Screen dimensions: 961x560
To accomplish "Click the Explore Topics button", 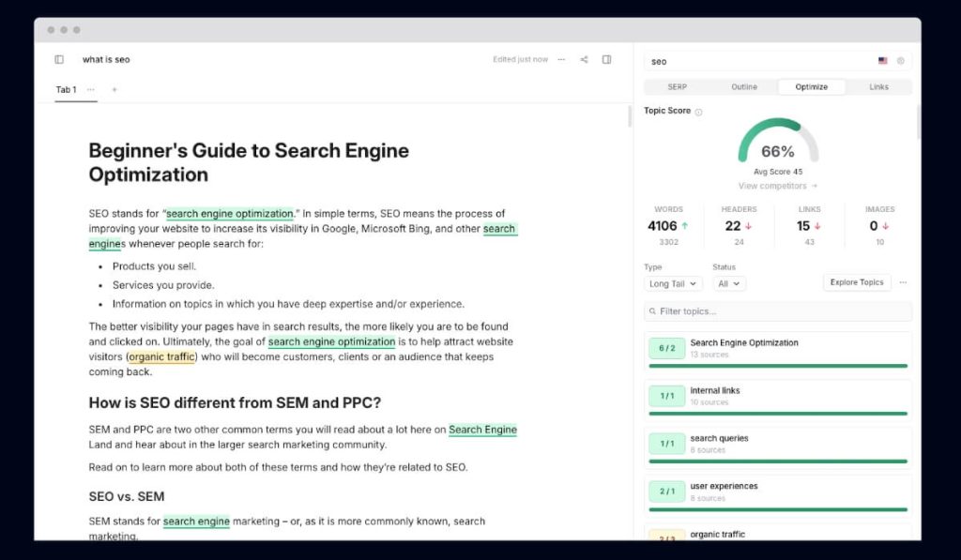I will [857, 282].
